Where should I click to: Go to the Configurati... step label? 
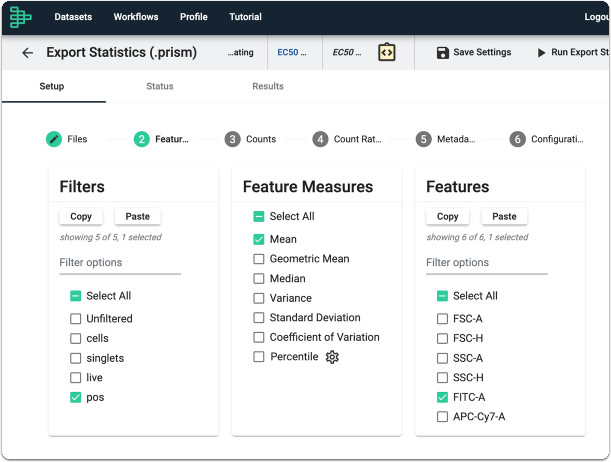(557, 139)
